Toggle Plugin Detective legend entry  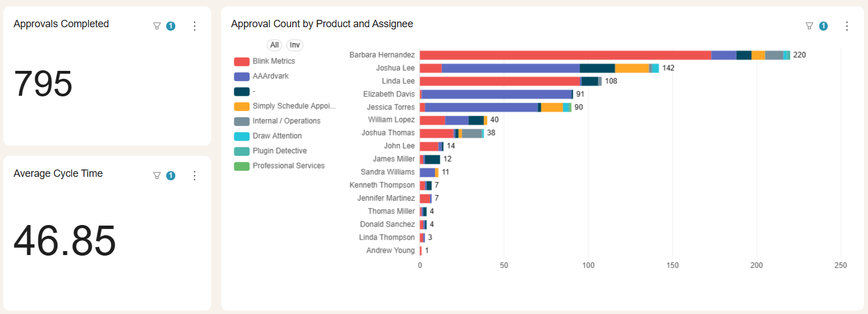pos(279,151)
